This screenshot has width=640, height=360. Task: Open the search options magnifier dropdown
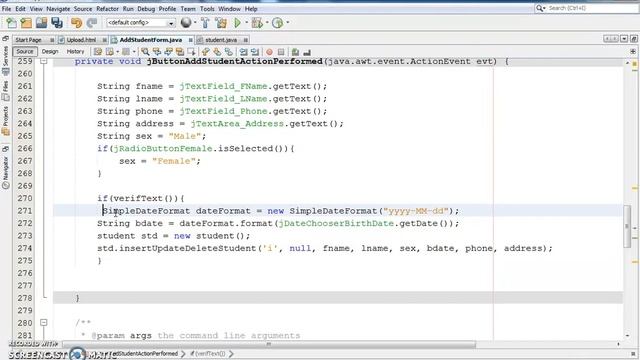(540, 8)
